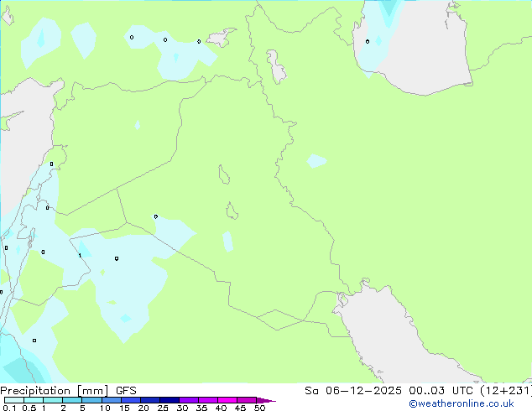Viewport: 532px width, 411px height.
Task: Click the 45–50 mm legend swatch
Action: [247, 400]
